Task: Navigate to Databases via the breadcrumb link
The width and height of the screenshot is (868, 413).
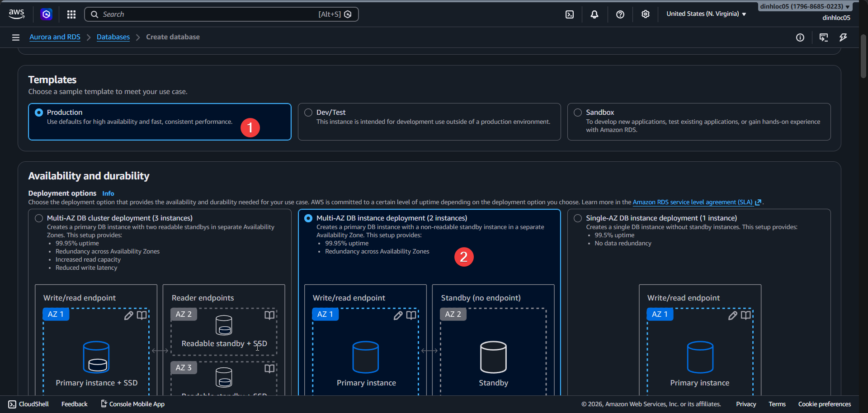Action: click(x=113, y=37)
